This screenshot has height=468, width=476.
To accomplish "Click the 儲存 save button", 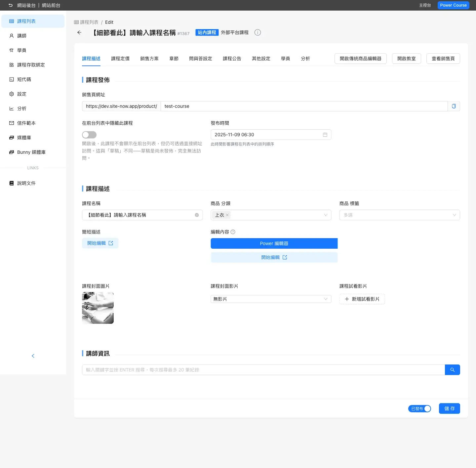I will click(450, 408).
